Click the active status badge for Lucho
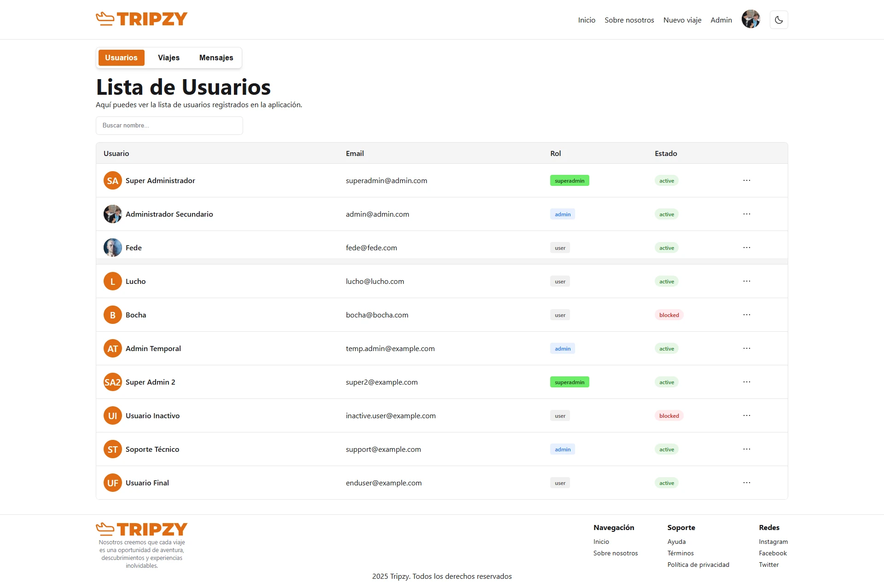Image resolution: width=884 pixels, height=588 pixels. click(x=666, y=281)
